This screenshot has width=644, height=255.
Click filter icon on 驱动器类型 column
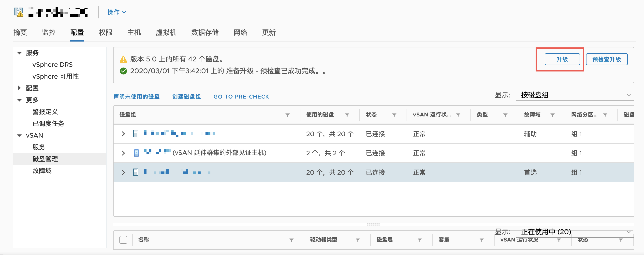(x=358, y=240)
